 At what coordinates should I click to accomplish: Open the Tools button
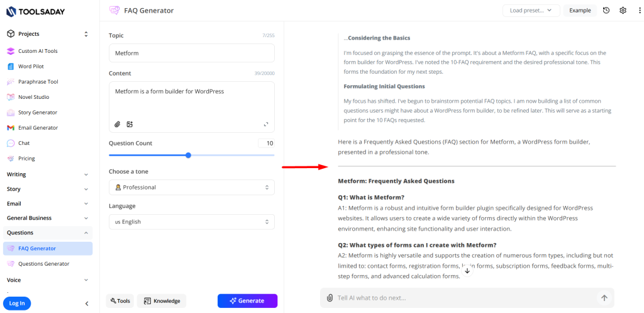pyautogui.click(x=120, y=301)
